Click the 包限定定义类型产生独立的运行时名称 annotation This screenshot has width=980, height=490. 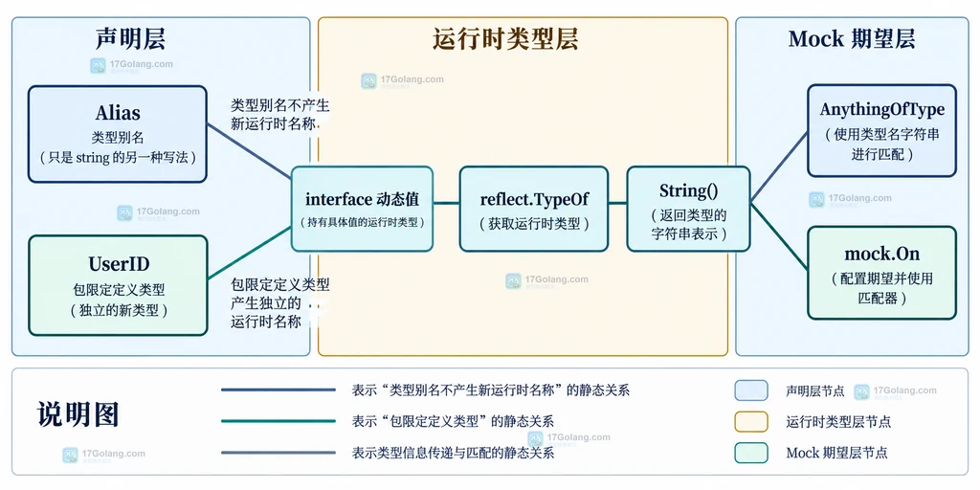[280, 303]
